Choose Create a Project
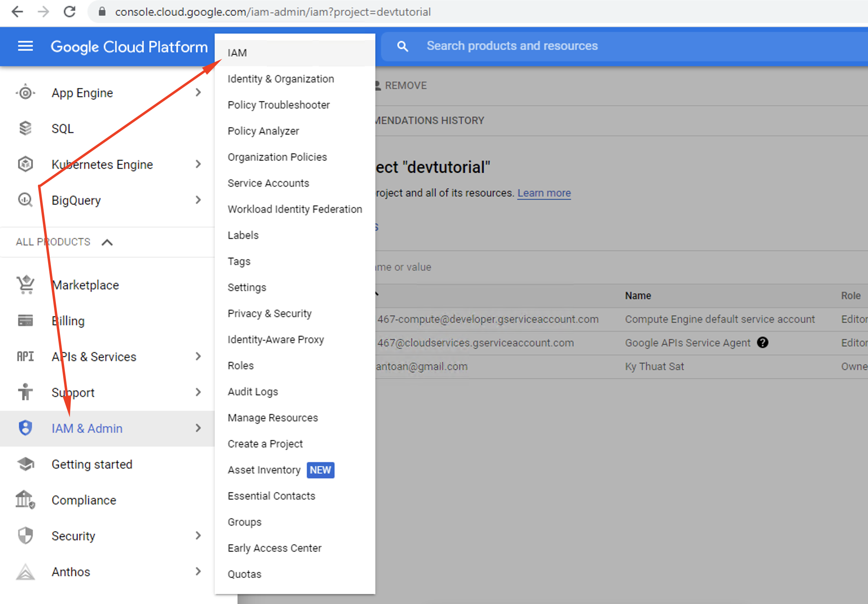This screenshot has width=868, height=604. click(x=295, y=444)
